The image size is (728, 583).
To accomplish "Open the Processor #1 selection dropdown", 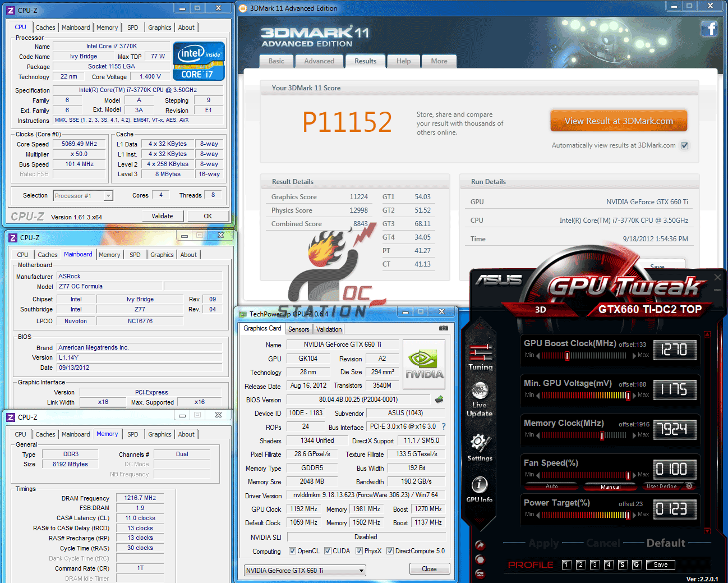I will 83,196.
